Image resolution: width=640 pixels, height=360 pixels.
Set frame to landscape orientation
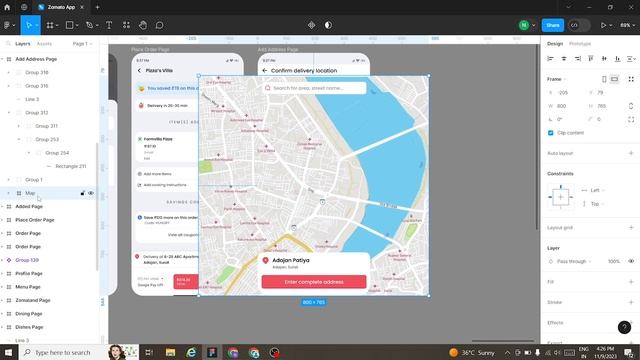pos(615,79)
